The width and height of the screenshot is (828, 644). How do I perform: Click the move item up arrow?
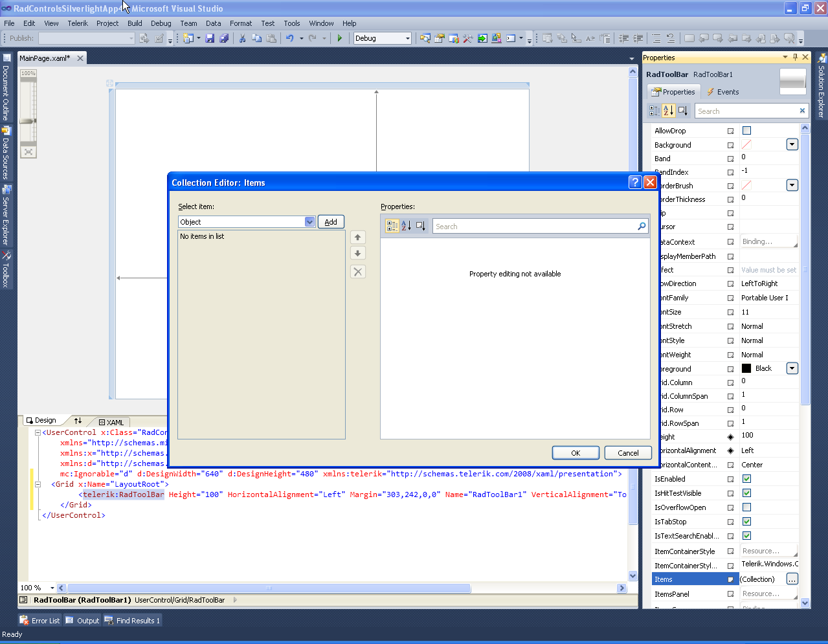click(x=357, y=238)
